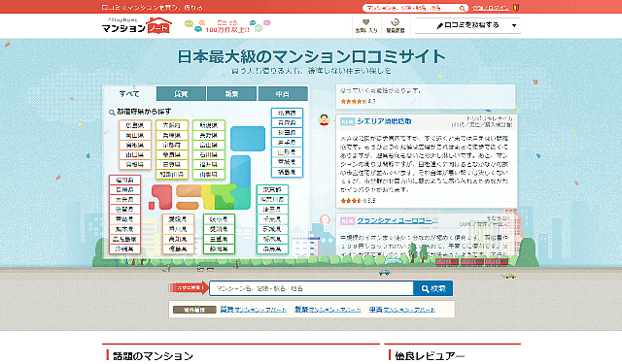Select 北海道 in the prefecture list
The width and height of the screenshot is (622, 364).
pyautogui.click(x=288, y=113)
